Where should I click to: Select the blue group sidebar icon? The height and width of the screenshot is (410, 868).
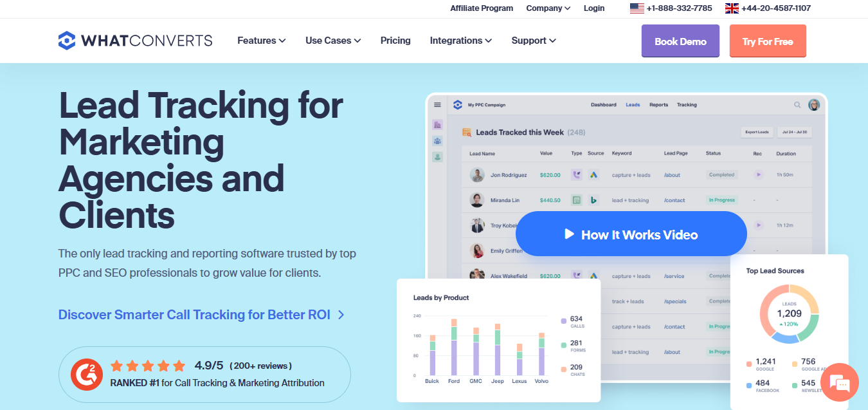click(x=438, y=141)
